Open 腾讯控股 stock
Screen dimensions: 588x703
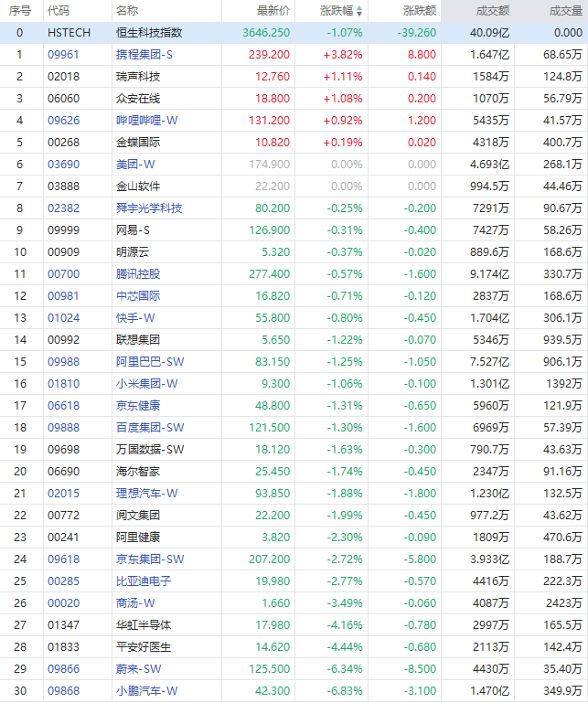coord(138,274)
